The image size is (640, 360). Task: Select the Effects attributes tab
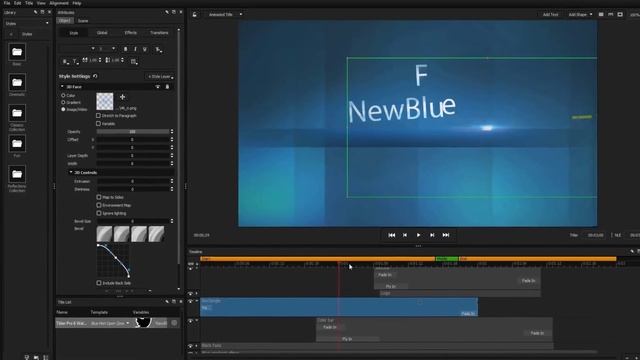(131, 33)
